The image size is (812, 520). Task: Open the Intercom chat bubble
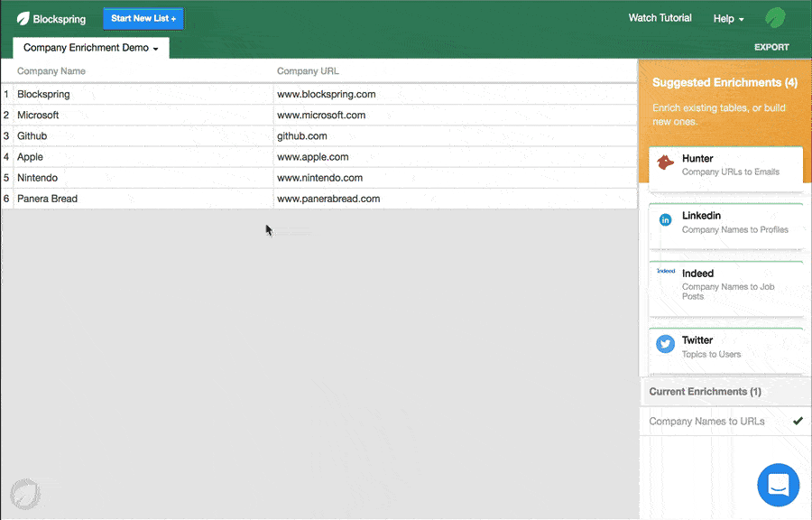pyautogui.click(x=778, y=485)
